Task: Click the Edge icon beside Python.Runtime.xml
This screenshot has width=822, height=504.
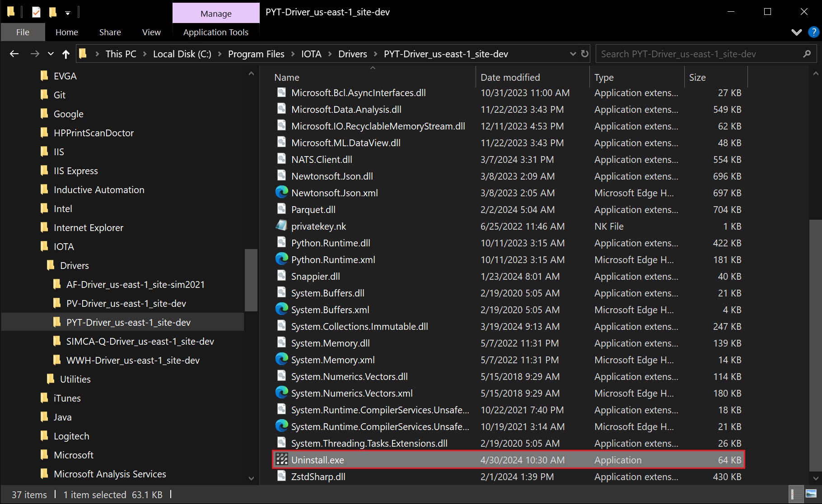Action: [282, 259]
